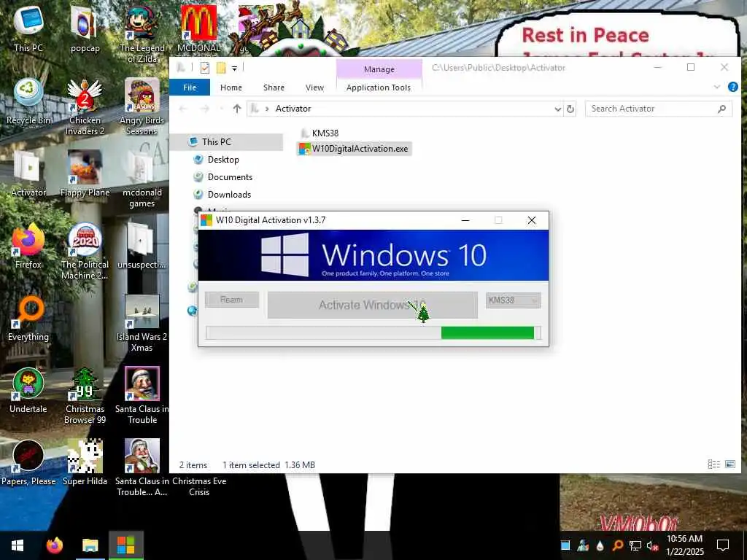Viewport: 747px width, 560px height.
Task: Launch Island Wars 2 Xmas shortcut
Action: [x=142, y=324]
